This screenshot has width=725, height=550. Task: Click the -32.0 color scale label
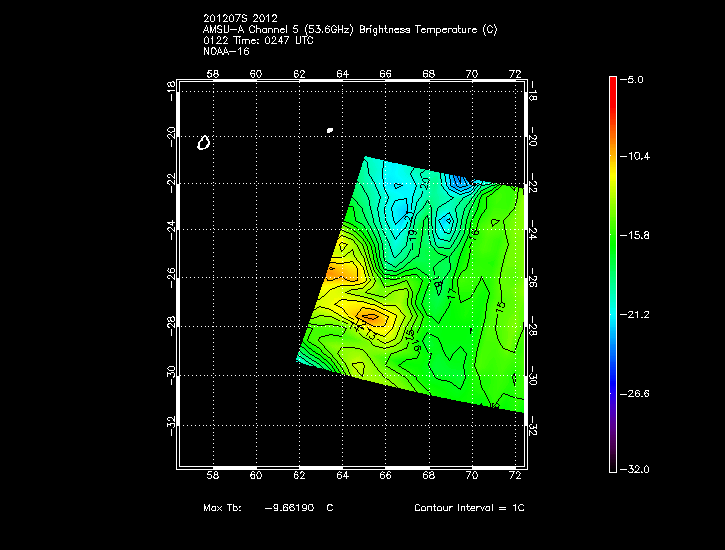(x=636, y=469)
